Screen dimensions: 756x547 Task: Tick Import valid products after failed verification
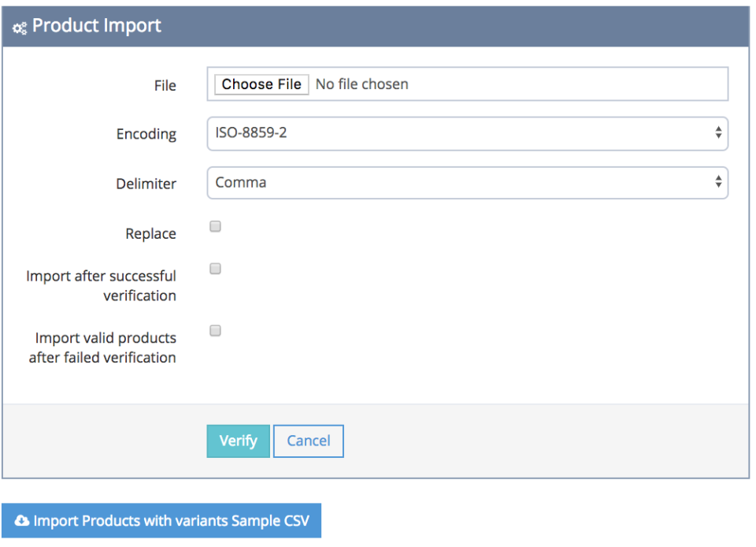tap(215, 331)
